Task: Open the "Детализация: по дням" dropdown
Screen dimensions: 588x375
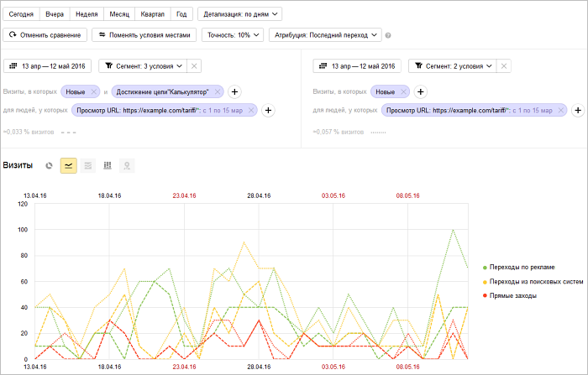Action: [239, 14]
